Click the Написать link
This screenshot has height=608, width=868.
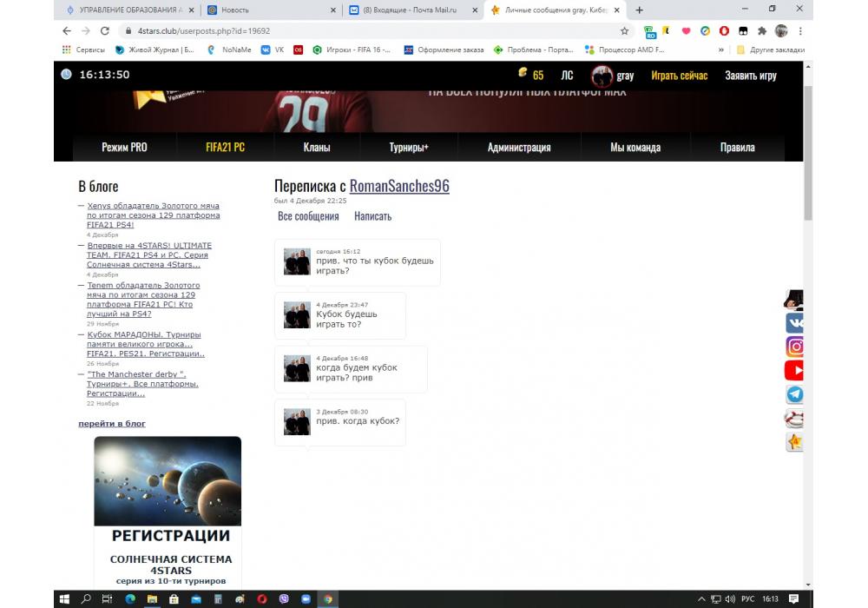click(372, 216)
